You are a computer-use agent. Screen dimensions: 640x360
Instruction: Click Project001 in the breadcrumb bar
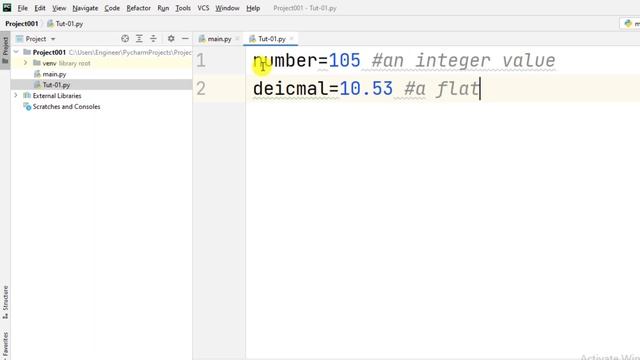(22, 24)
